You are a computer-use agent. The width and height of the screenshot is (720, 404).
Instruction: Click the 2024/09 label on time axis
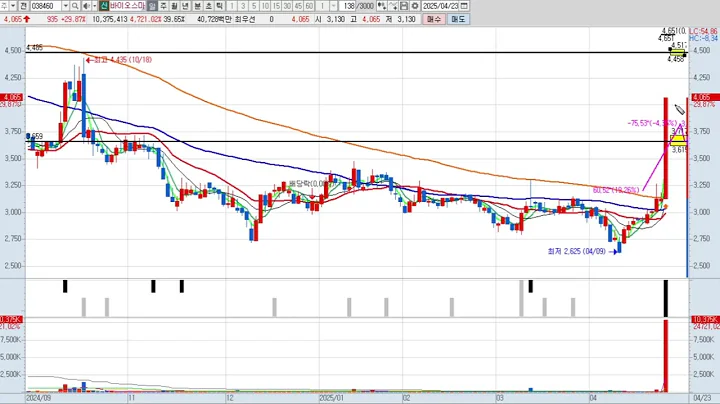(39, 398)
